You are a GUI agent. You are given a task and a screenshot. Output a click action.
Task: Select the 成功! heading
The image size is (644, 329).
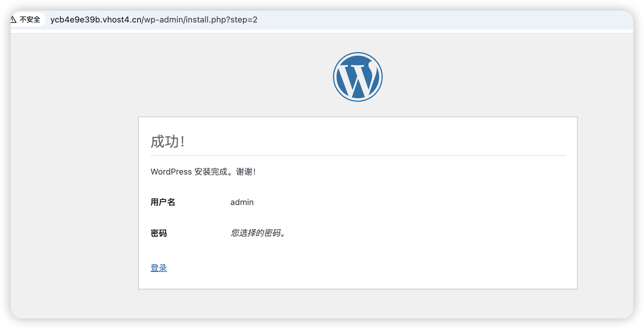pos(168,141)
